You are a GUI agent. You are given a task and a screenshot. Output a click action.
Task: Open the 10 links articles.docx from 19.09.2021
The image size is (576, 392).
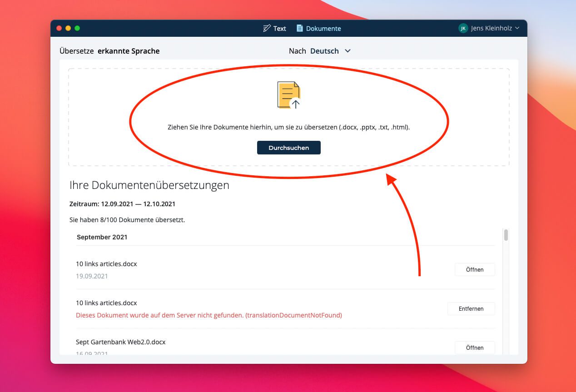pos(475,269)
